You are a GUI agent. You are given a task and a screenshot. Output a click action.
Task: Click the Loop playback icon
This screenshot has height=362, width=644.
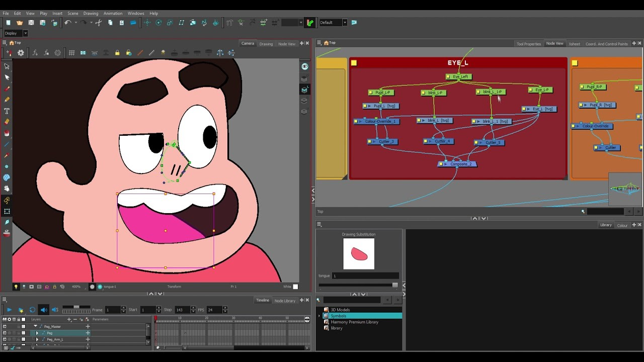pos(32,310)
